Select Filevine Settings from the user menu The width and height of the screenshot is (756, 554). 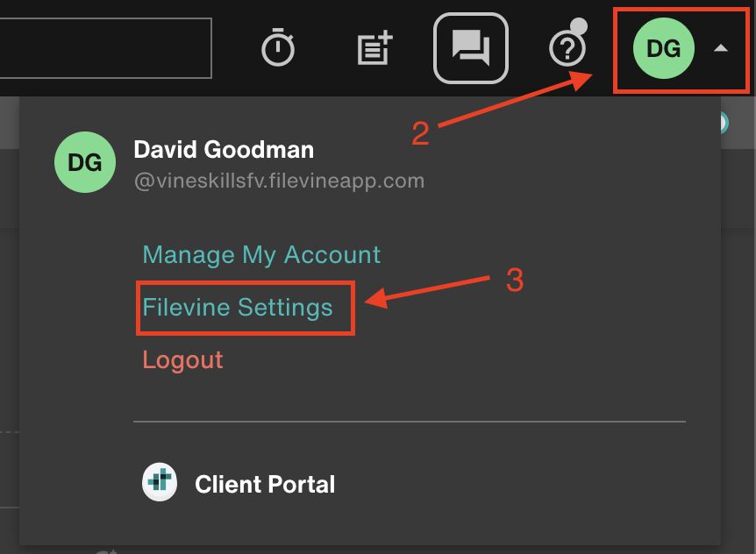[x=238, y=308]
